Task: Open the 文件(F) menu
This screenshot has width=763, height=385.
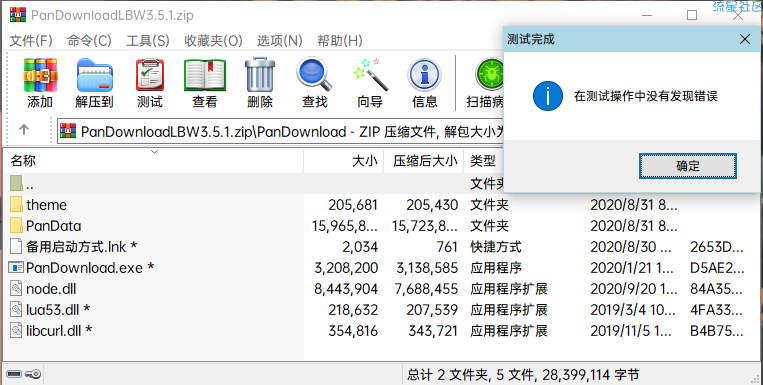Action: point(31,40)
